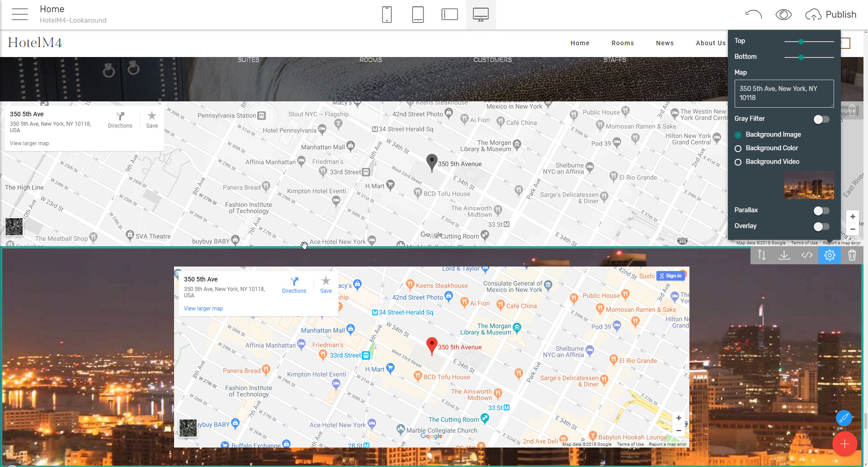Screen dimensions: 868x467
Task: Click Save star in lower map
Action: tap(326, 285)
